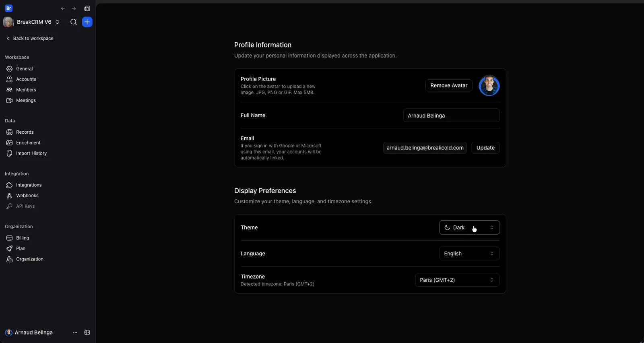Click the Import History icon

pos(9,153)
